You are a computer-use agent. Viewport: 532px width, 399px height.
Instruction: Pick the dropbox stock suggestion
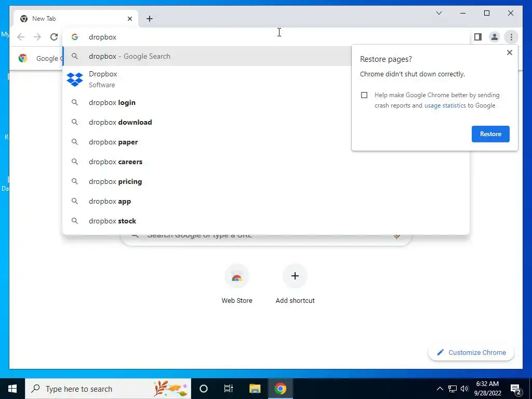(x=266, y=221)
